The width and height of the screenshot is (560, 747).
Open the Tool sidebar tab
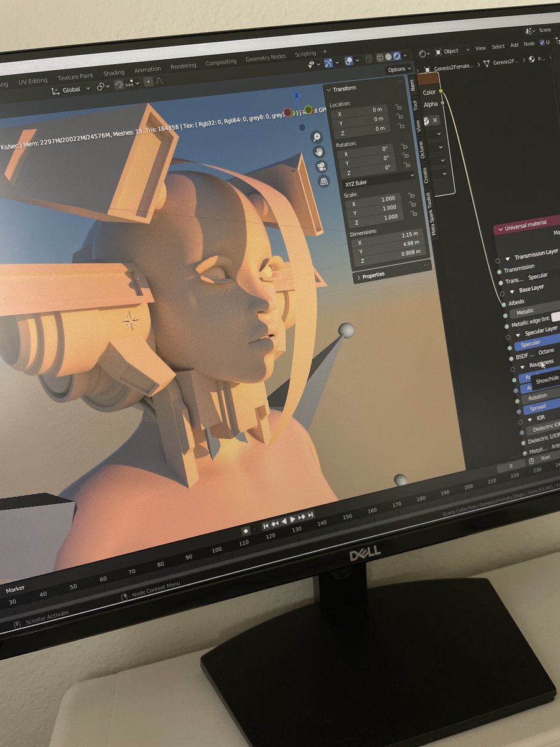(x=416, y=105)
